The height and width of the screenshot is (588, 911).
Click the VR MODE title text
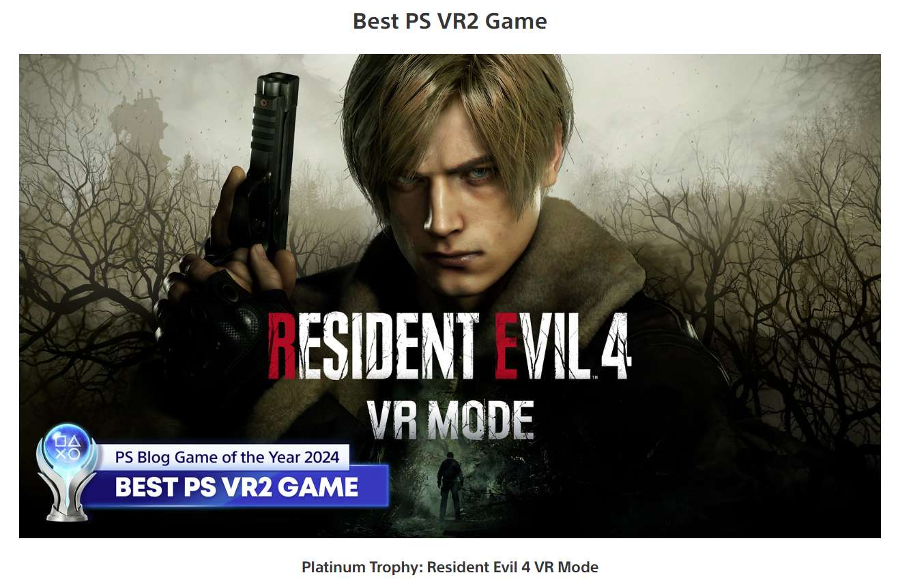click(x=450, y=419)
